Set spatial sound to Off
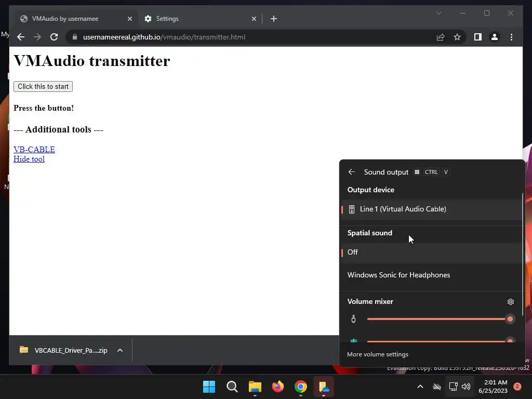532x399 pixels. [x=431, y=252]
